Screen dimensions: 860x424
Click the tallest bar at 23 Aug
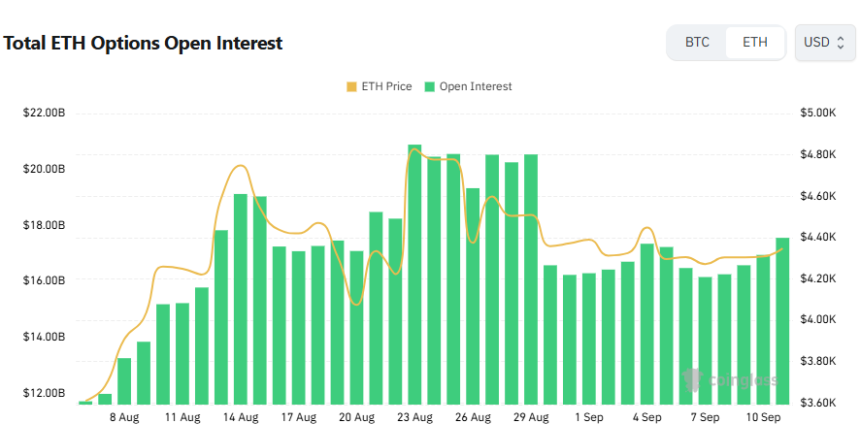click(x=415, y=274)
